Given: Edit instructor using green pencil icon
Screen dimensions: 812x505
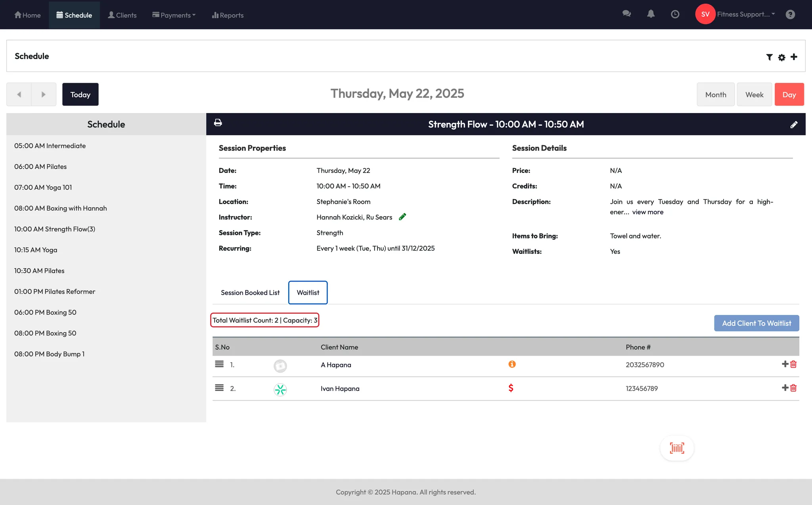Looking at the screenshot, I should coord(402,217).
